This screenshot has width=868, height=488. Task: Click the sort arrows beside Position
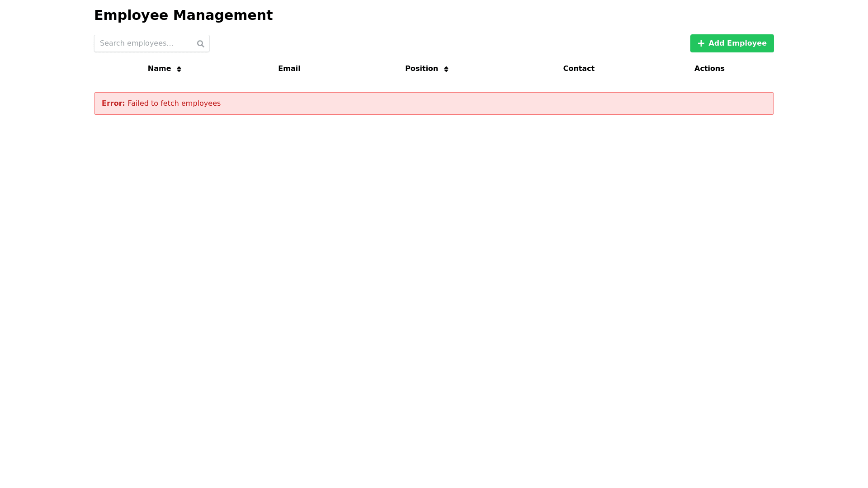click(x=446, y=69)
